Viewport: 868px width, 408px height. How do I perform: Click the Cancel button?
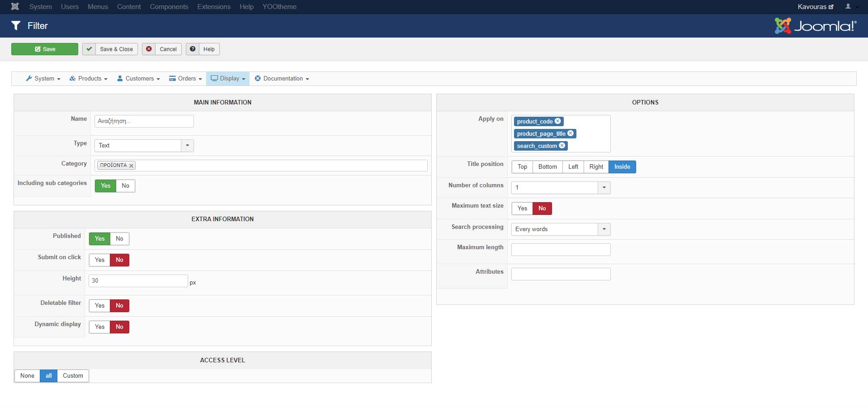162,49
